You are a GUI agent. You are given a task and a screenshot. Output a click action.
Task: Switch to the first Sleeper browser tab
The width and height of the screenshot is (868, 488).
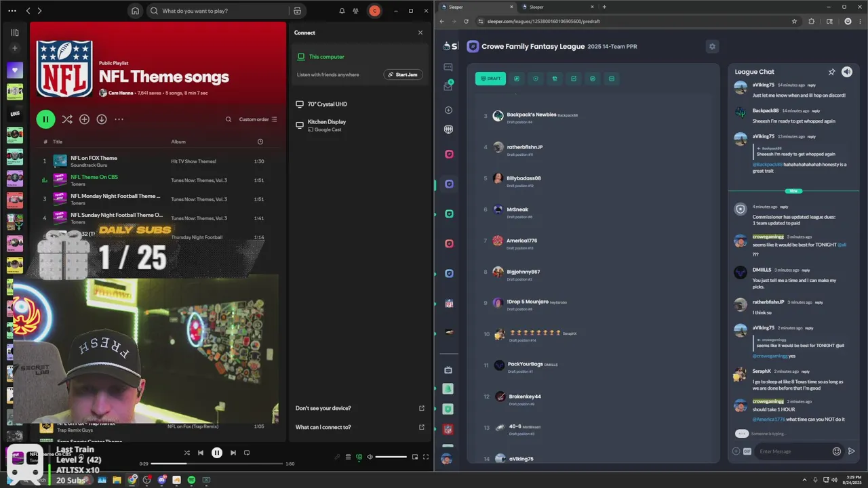pos(476,7)
